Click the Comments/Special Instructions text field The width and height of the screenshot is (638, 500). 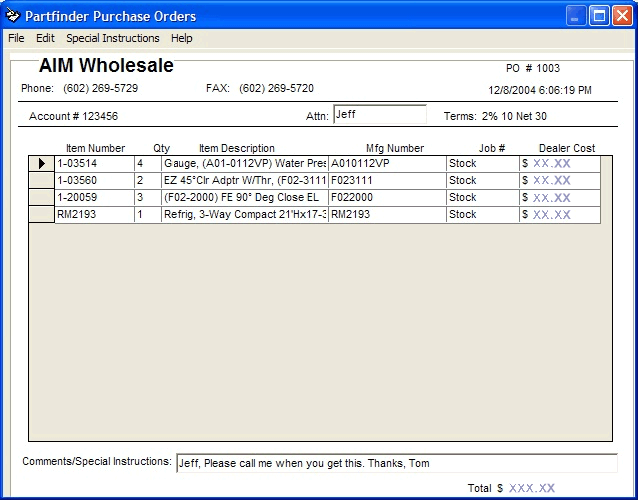click(x=397, y=463)
